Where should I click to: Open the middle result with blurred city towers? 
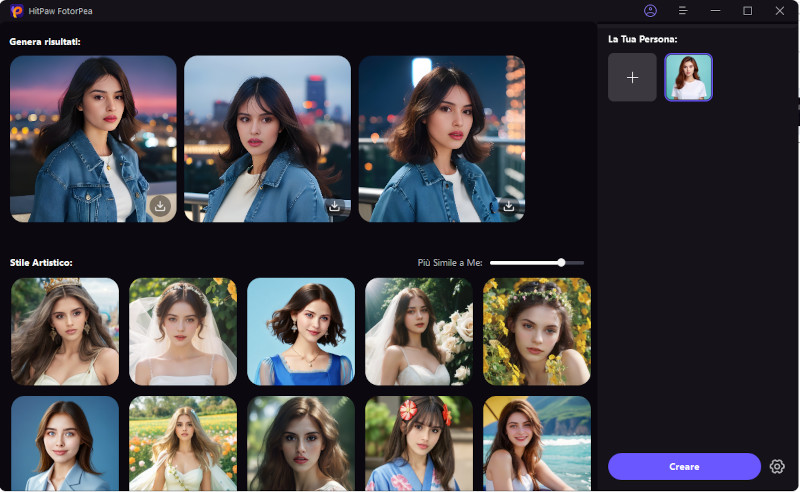(x=267, y=139)
